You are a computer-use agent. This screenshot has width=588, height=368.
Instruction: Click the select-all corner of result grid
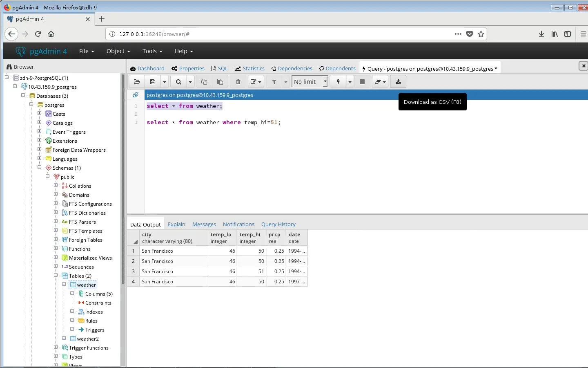click(133, 238)
